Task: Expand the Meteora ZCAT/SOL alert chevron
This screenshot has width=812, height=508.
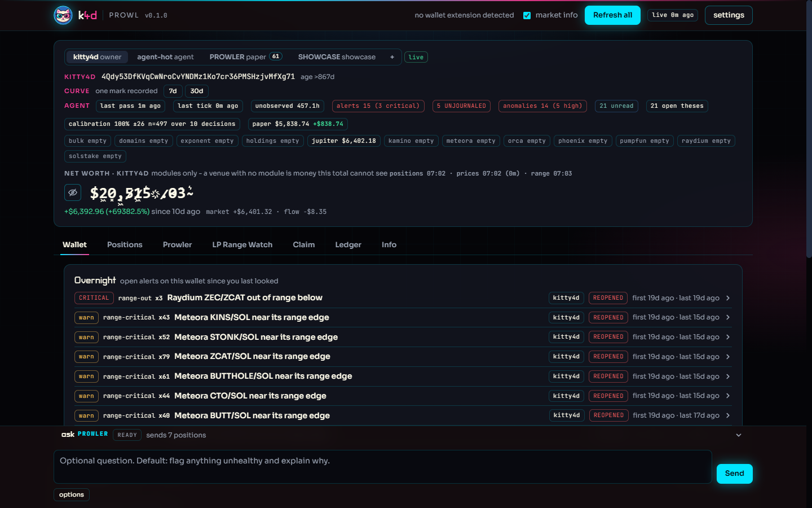Action: (x=728, y=357)
